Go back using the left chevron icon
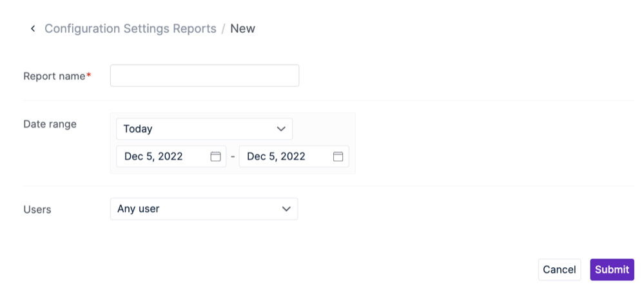The height and width of the screenshot is (291, 644). click(33, 29)
